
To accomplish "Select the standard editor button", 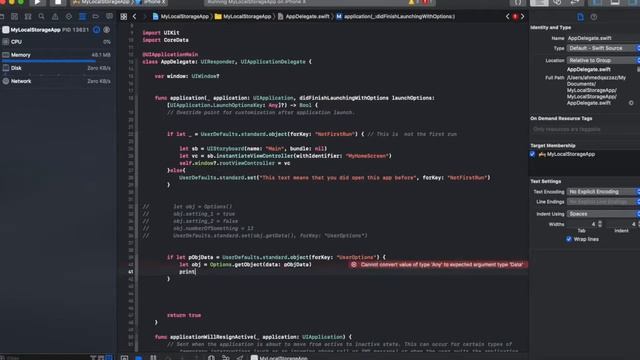I will (x=539, y=2).
